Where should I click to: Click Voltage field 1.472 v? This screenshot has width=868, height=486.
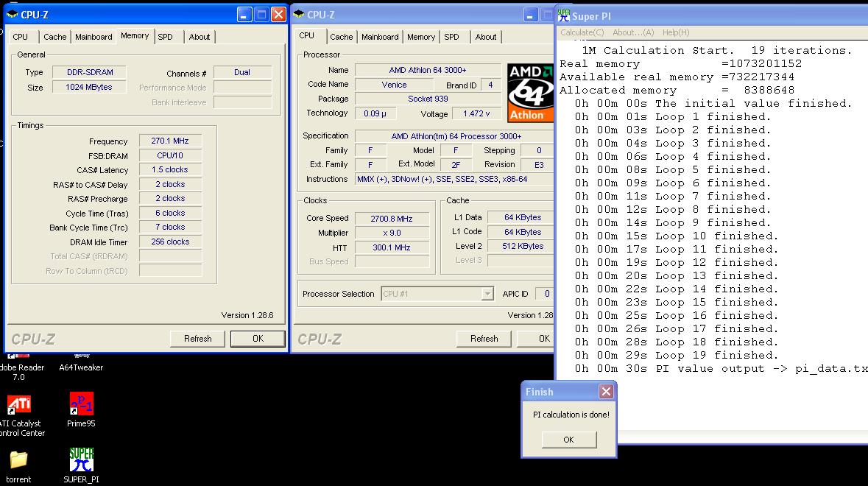pyautogui.click(x=476, y=113)
